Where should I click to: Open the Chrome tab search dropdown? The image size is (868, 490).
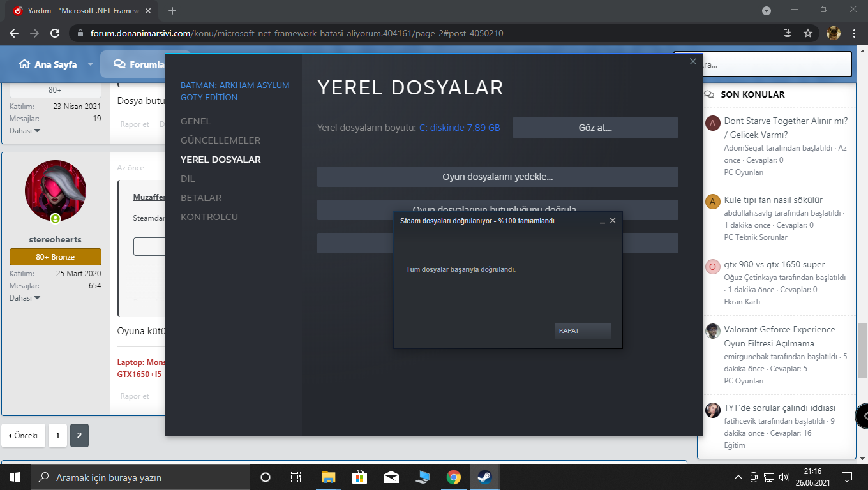[767, 11]
